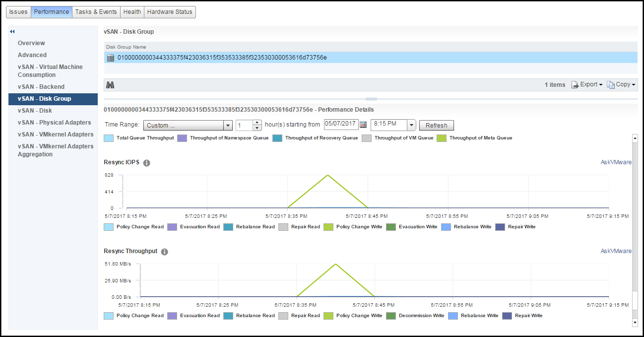Open the Tasks & Events tab
The height and width of the screenshot is (337, 644).
(96, 12)
